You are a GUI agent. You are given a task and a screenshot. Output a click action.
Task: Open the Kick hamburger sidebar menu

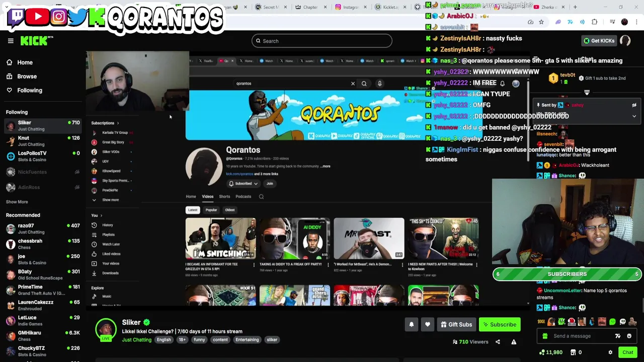pyautogui.click(x=11, y=41)
